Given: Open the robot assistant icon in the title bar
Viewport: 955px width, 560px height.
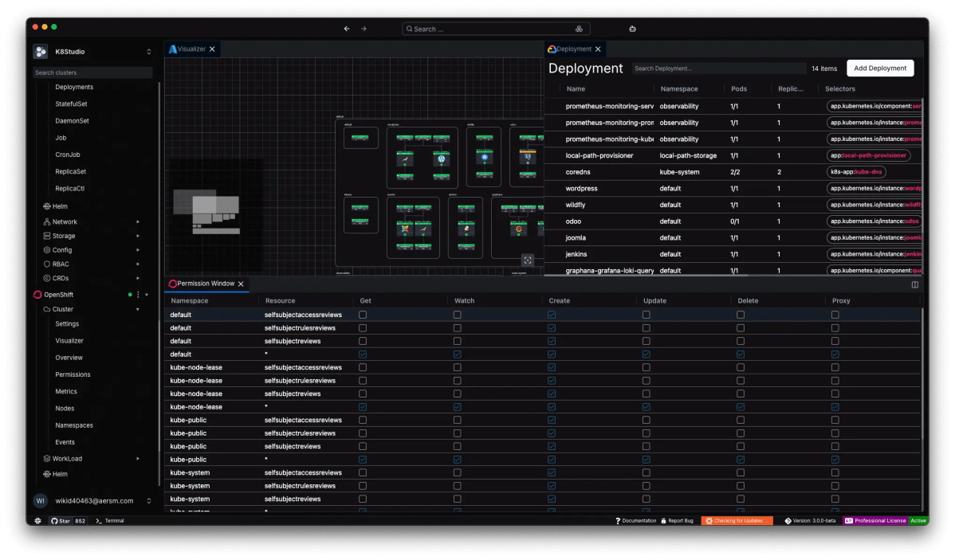Looking at the screenshot, I should coord(632,29).
